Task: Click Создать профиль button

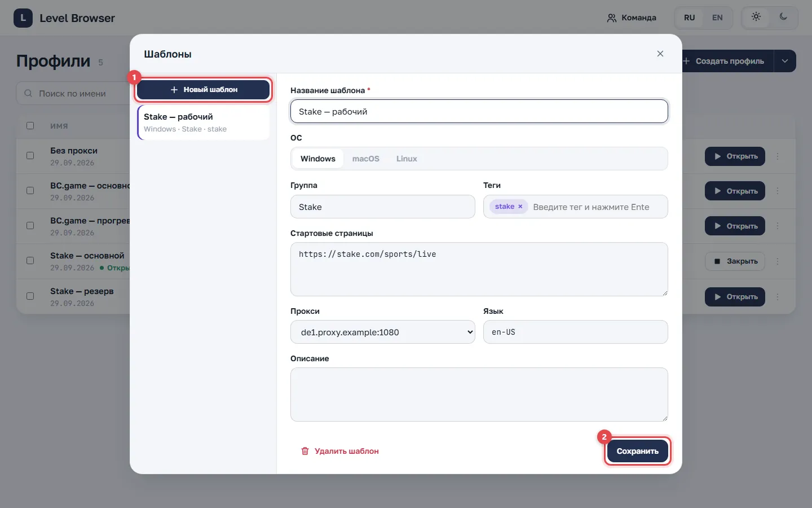Action: [x=728, y=61]
